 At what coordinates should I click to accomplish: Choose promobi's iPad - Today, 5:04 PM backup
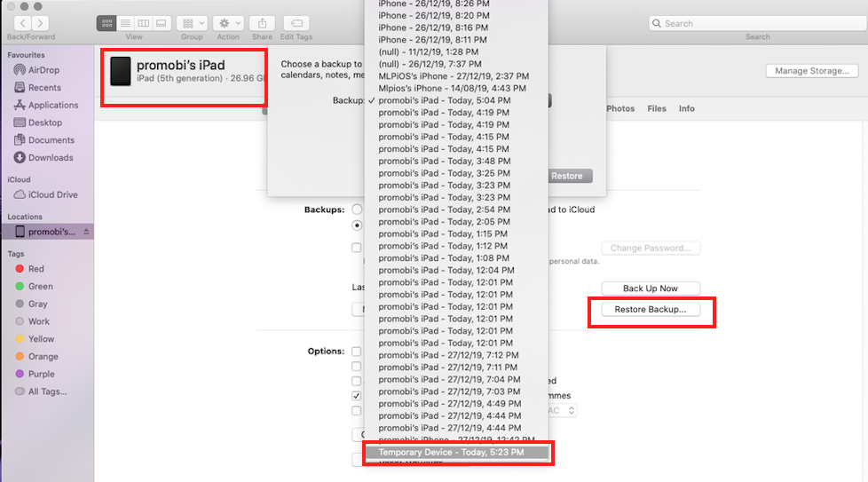click(x=457, y=100)
